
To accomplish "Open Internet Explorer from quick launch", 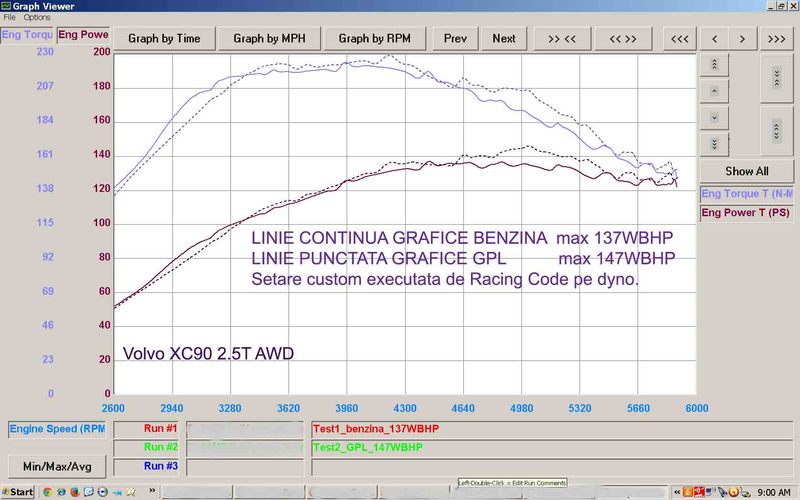I will pyautogui.click(x=61, y=492).
